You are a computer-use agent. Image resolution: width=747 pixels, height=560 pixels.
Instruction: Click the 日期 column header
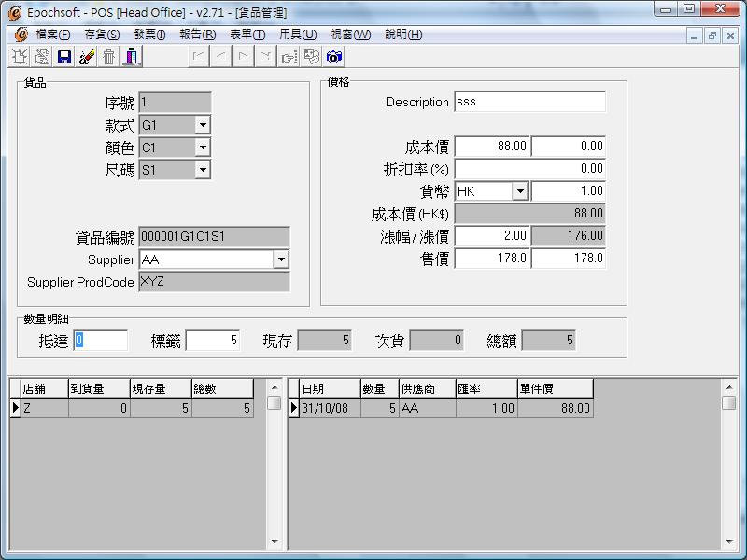[323, 388]
